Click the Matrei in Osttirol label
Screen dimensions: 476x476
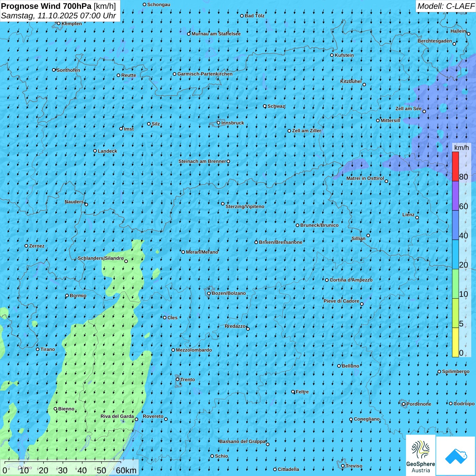(365, 178)
